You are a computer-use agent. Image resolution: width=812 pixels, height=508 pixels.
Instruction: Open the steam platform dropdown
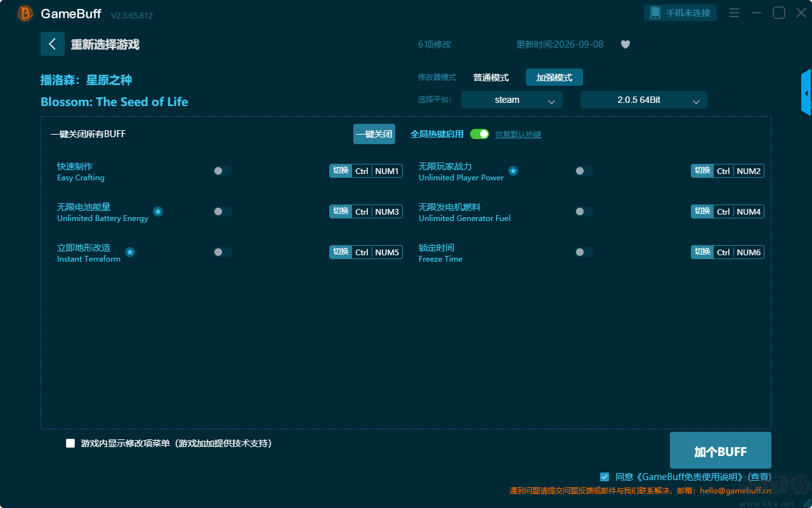pyautogui.click(x=512, y=100)
